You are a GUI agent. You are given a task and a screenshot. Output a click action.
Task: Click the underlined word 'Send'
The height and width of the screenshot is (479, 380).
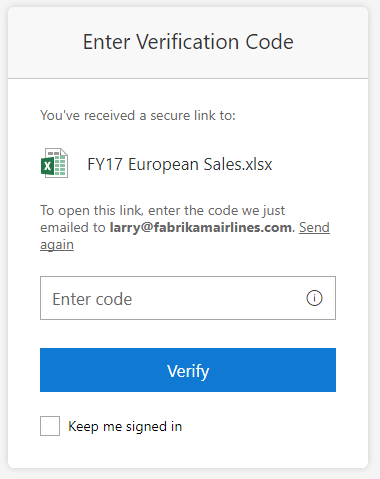(314, 228)
